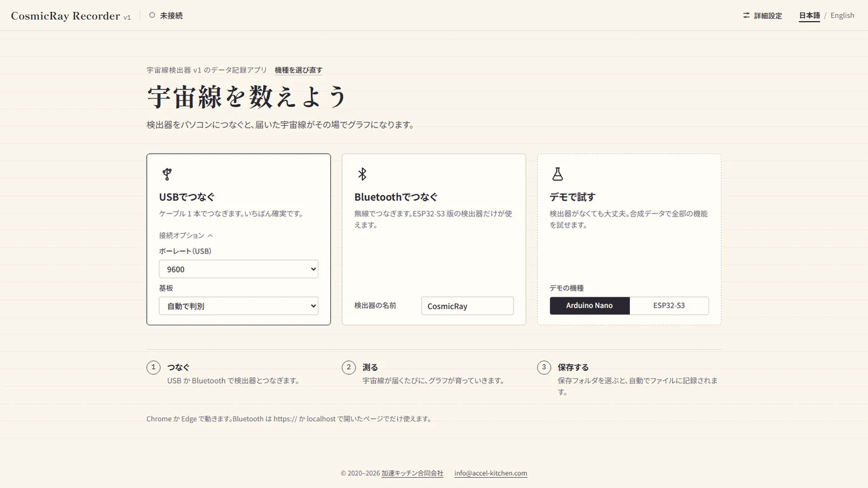Select ESP32-S3 demo model
Viewport: 868px width, 488px height.
coord(669,306)
